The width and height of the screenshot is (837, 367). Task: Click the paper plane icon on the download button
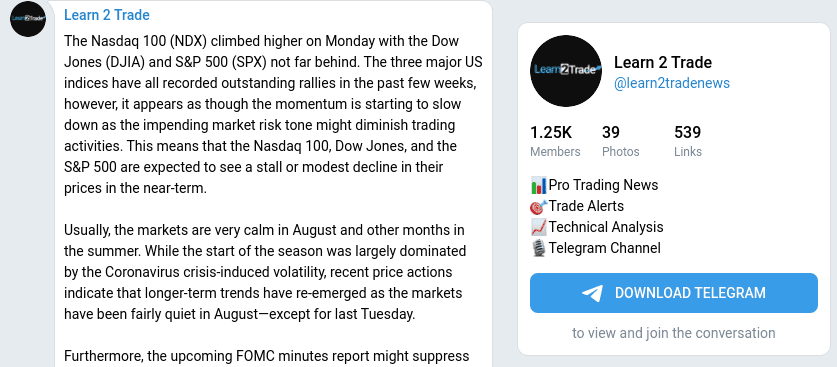(x=592, y=293)
